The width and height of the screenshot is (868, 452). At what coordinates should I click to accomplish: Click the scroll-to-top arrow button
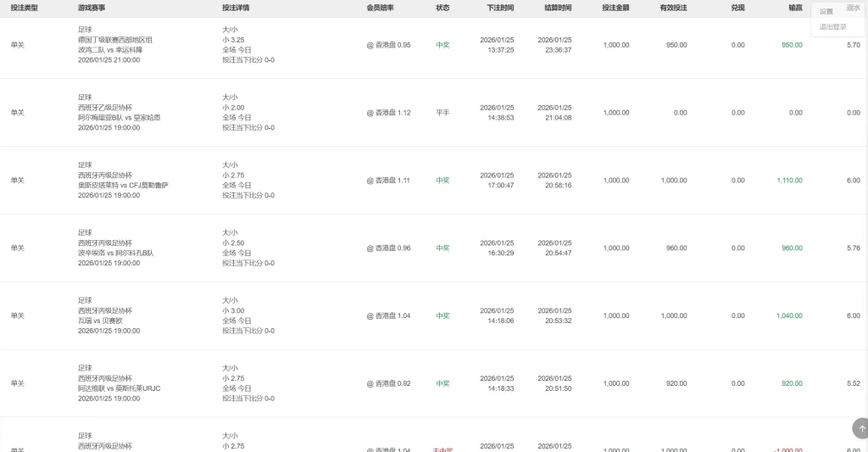point(860,427)
